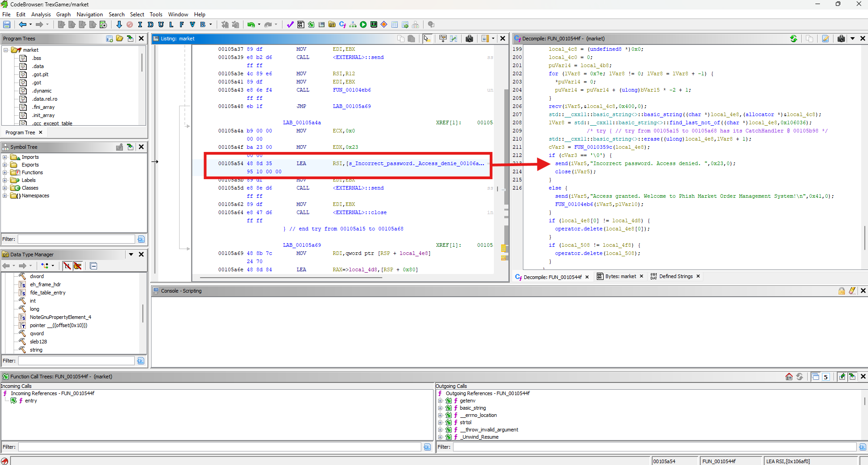Viewport: 868px width, 465px height.
Task: Open the Data Type Manager dropdown menu arrow
Action: point(131,255)
